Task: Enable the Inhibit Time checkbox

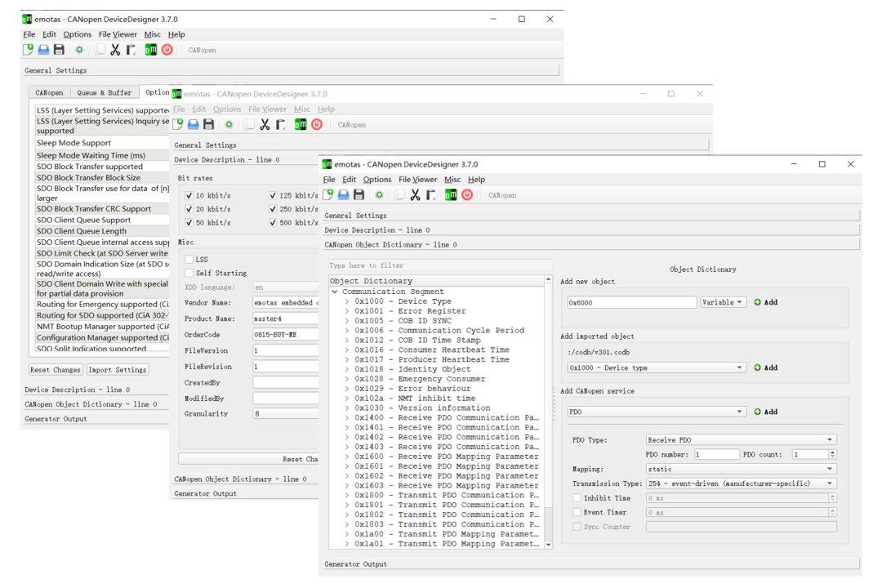Action: pyautogui.click(x=577, y=498)
